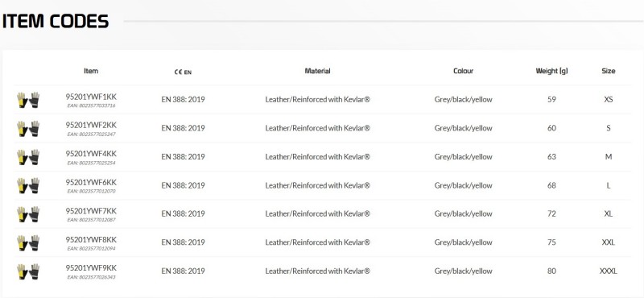Click EN 388: 2019 in the XXXL row
This screenshot has width=644, height=298.
[x=183, y=271]
